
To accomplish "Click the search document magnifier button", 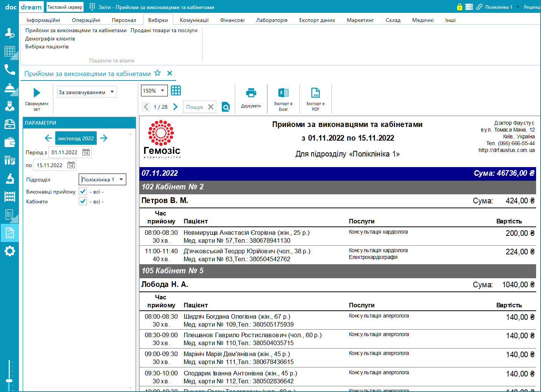I will [x=226, y=107].
